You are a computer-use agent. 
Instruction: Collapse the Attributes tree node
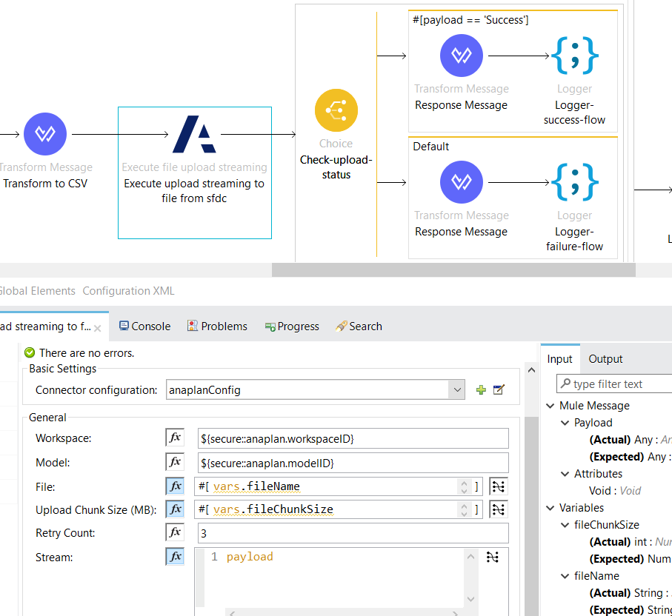point(565,474)
